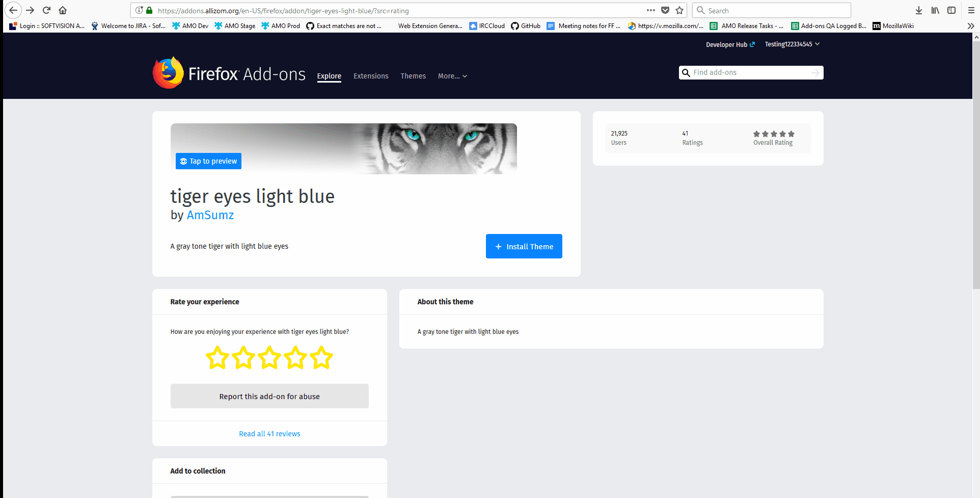The height and width of the screenshot is (498, 980).
Task: Open the AMO Prod bookmark
Action: 281,26
